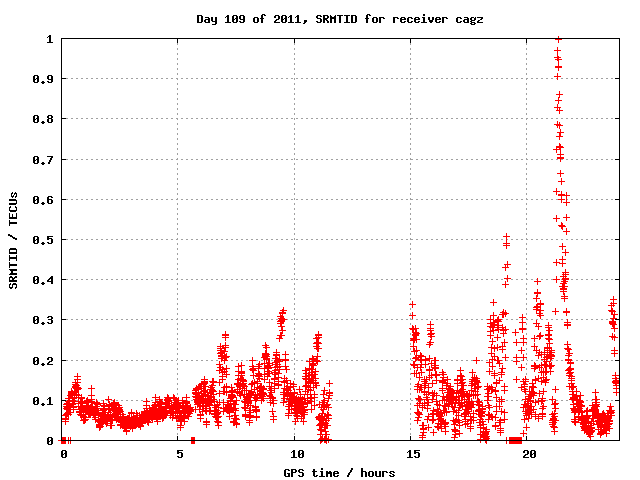Click the y-axis tick label "0.1"

(44, 401)
